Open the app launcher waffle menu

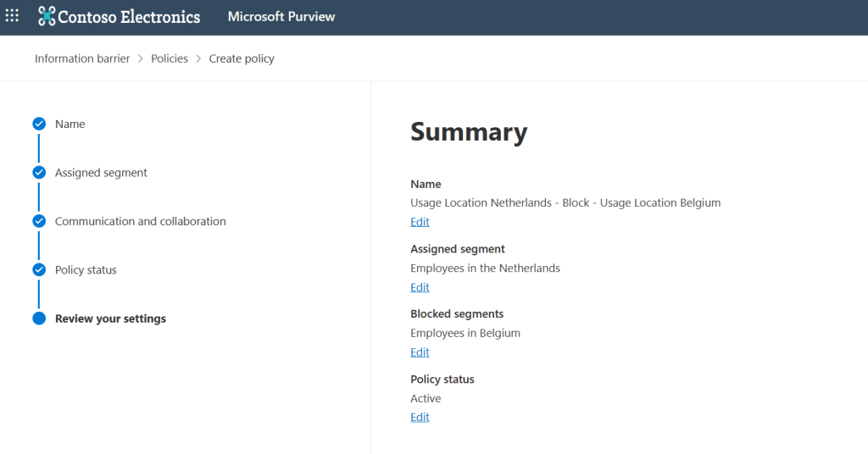click(x=12, y=16)
